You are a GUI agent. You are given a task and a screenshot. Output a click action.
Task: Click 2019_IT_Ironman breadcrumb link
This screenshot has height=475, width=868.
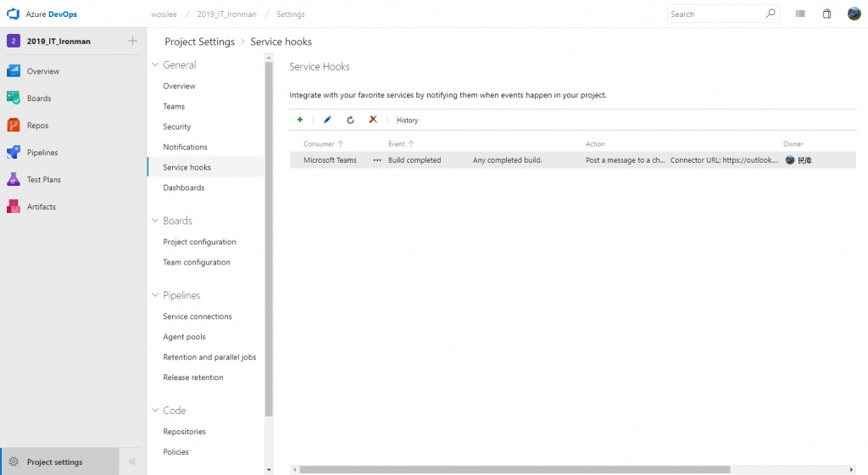coord(227,14)
